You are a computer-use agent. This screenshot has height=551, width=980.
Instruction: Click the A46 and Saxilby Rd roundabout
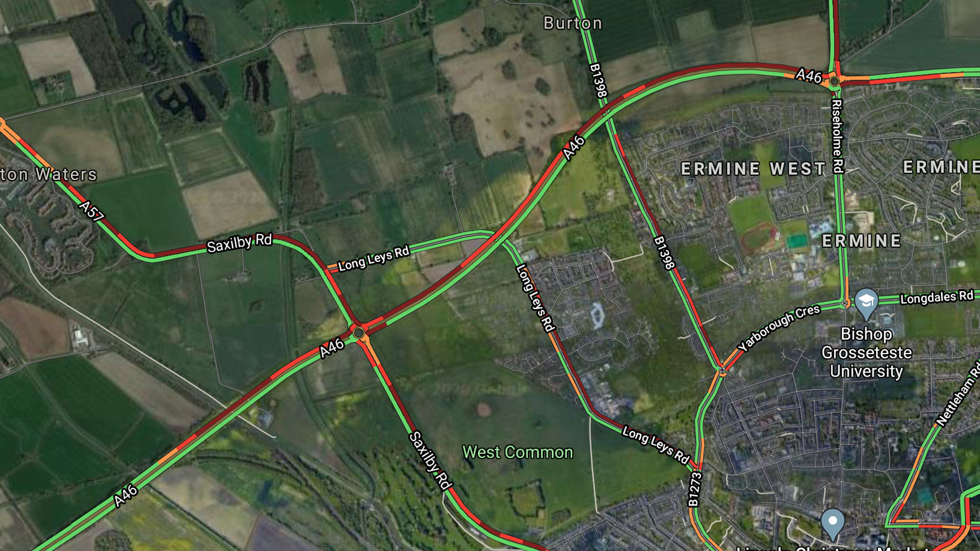click(359, 332)
